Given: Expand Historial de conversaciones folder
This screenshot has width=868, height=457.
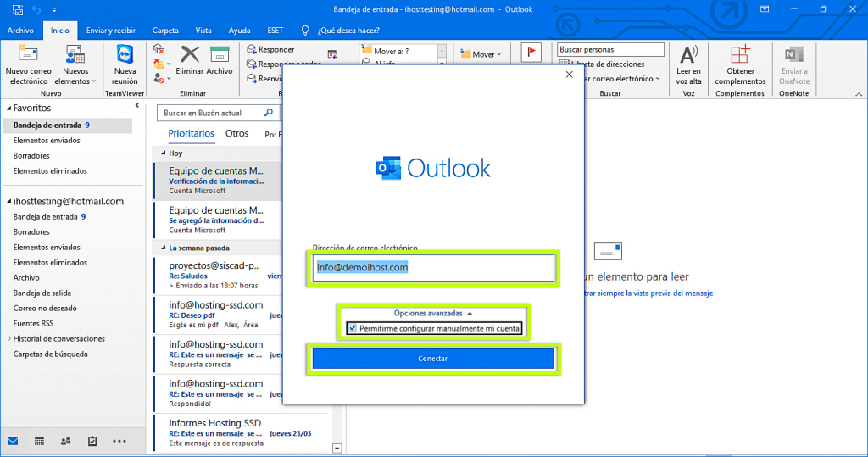Looking at the screenshot, I should point(9,339).
